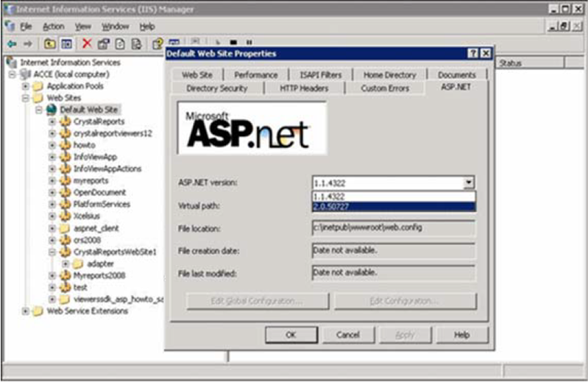The image size is (588, 382).
Task: Click the File location text field
Action: [393, 228]
